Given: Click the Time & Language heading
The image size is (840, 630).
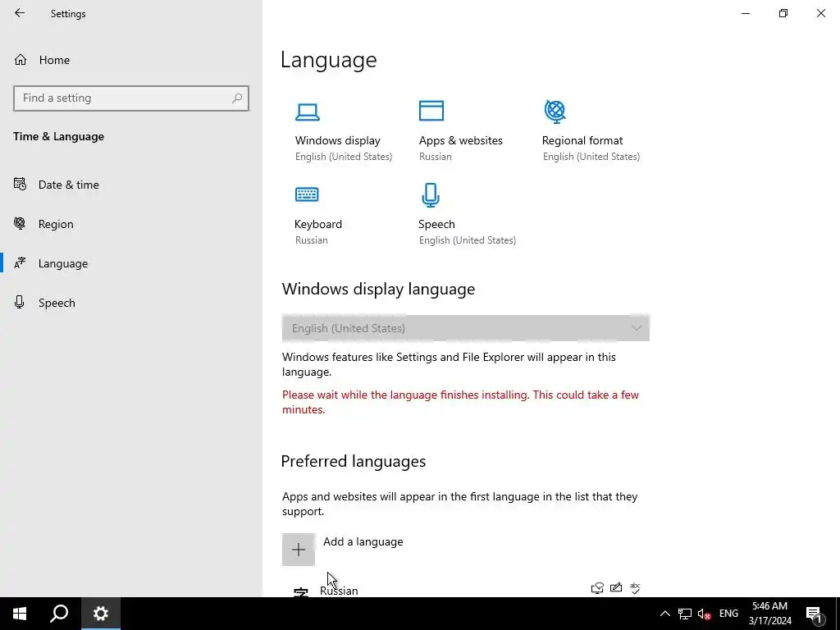Looking at the screenshot, I should [58, 137].
